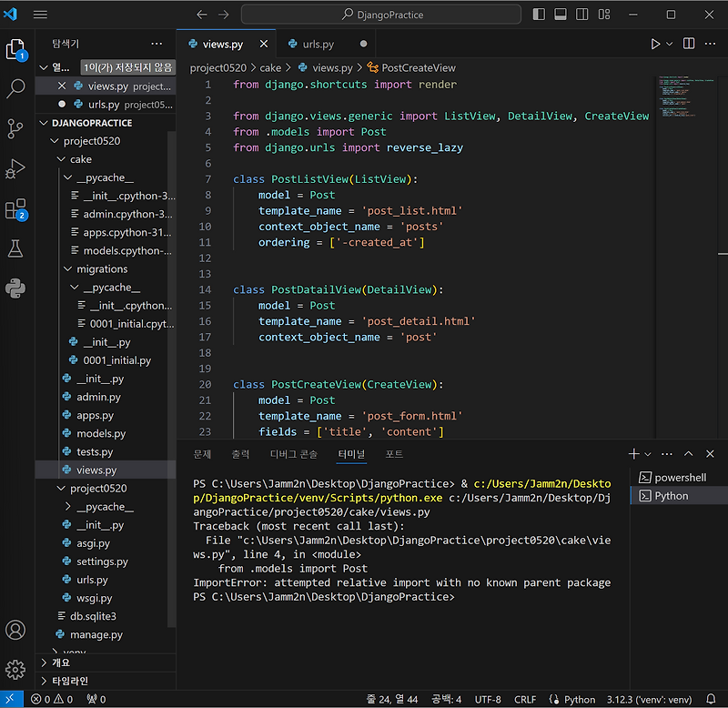728x708 pixels.
Task: Open the Explorer view in activity bar
Action: tap(15, 49)
